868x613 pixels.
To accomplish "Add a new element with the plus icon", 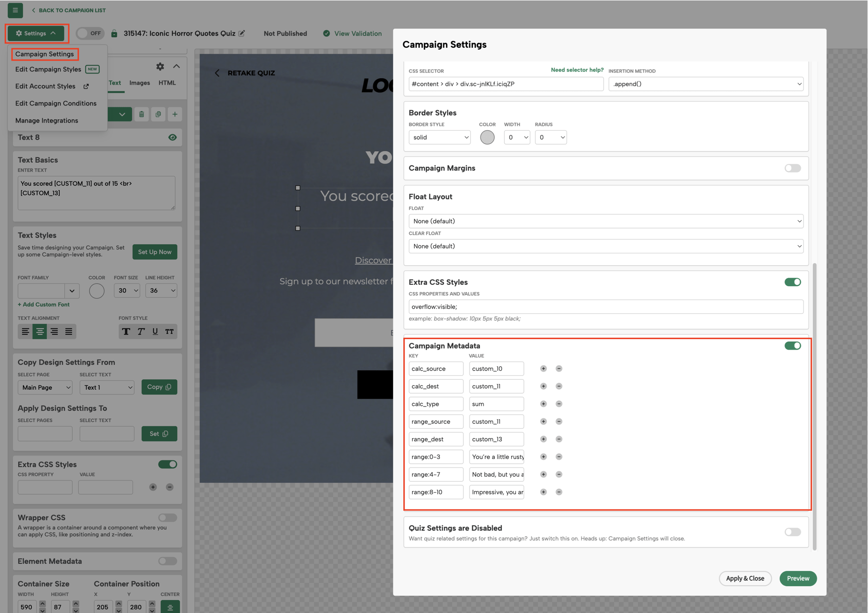I will pyautogui.click(x=174, y=114).
